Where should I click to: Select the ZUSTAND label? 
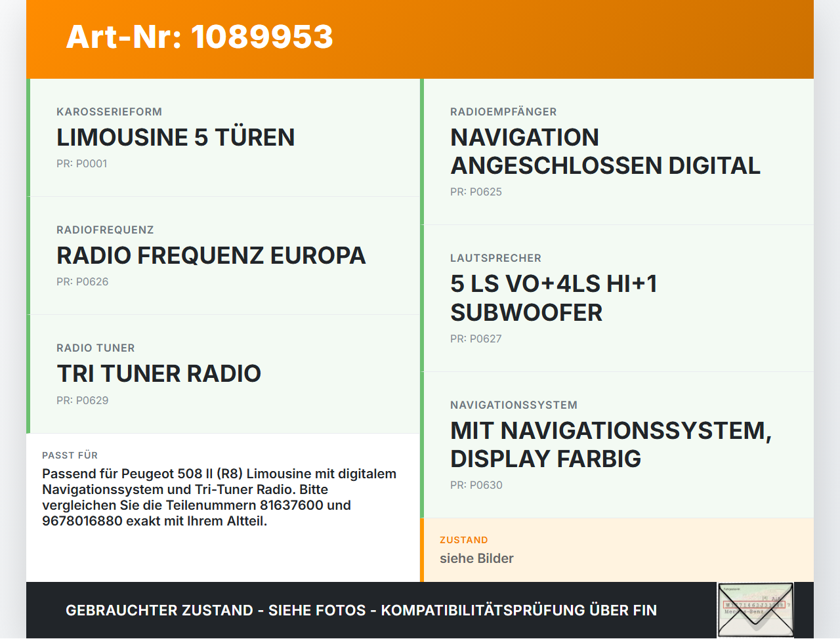tap(463, 541)
